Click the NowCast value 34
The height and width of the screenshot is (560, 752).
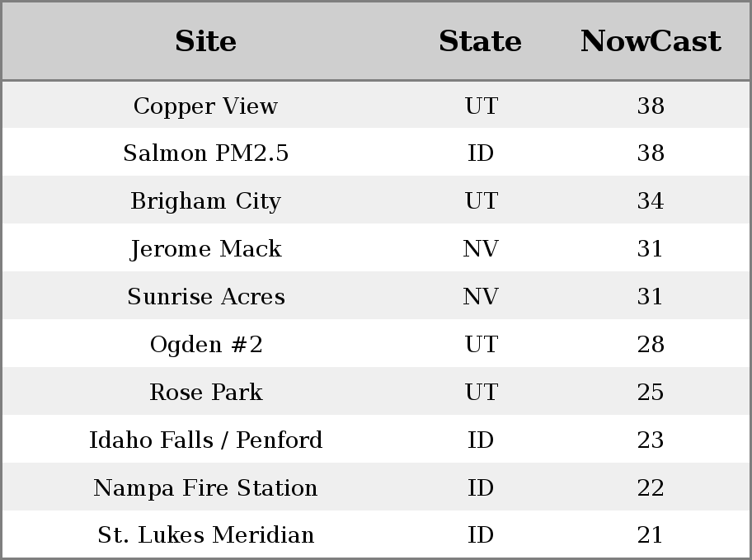coord(651,201)
